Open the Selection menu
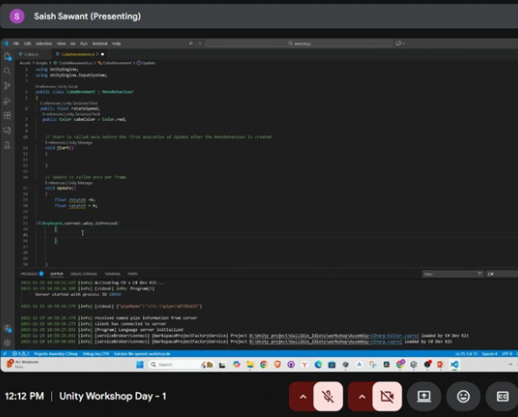 click(x=44, y=44)
